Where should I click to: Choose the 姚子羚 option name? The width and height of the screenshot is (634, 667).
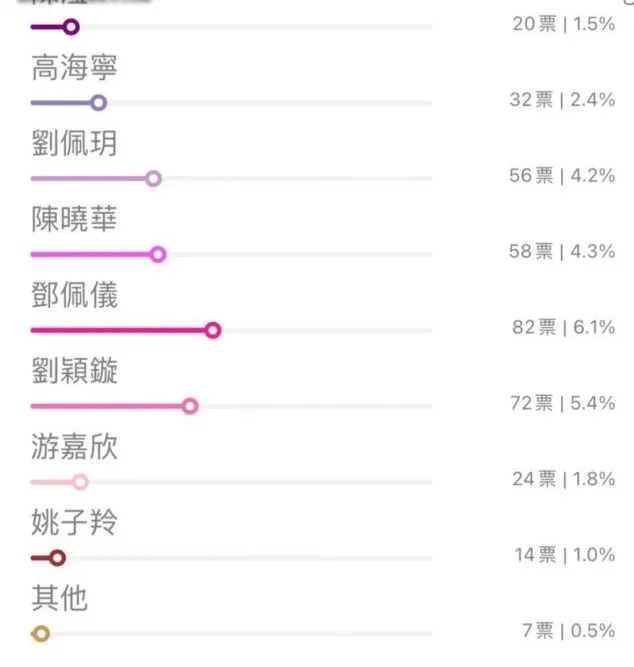tap(74, 523)
